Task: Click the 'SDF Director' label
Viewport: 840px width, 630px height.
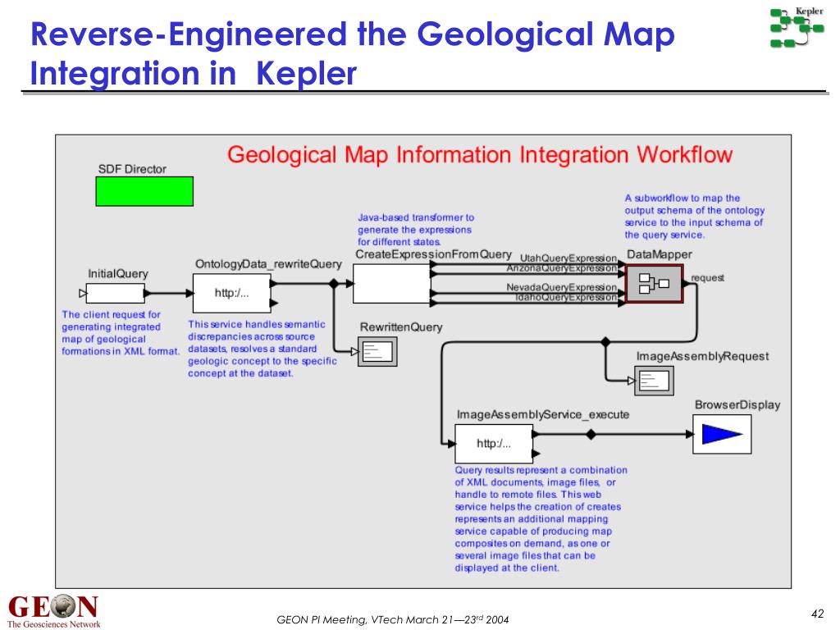Action: [132, 169]
